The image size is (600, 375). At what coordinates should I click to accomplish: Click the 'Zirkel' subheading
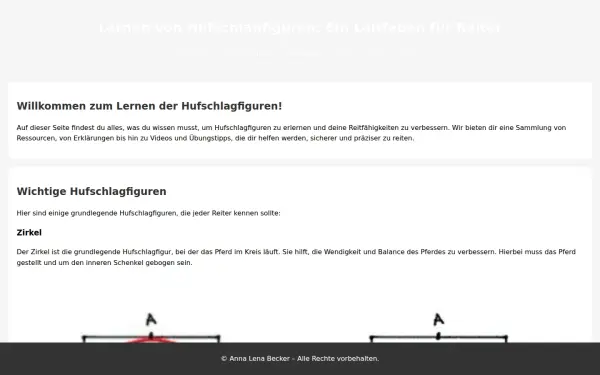(x=29, y=233)
